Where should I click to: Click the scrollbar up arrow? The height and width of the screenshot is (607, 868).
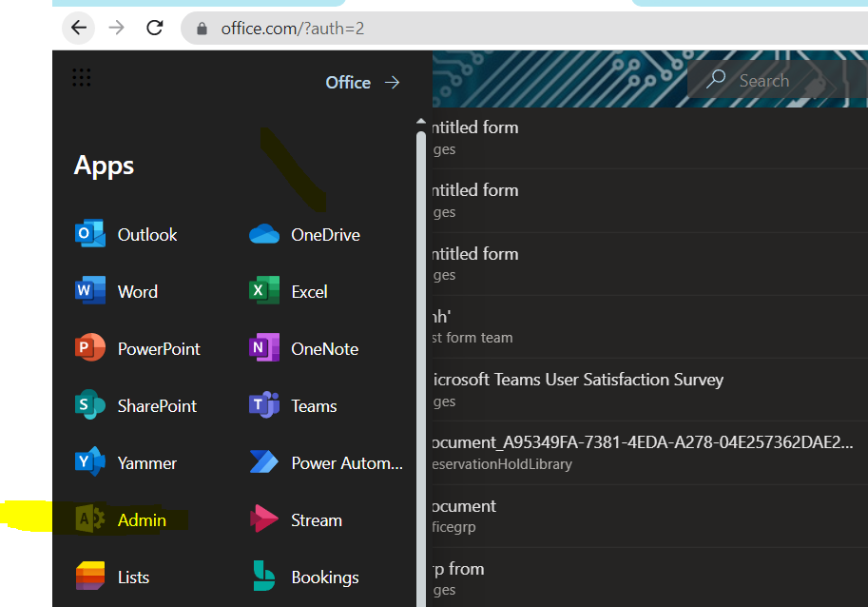pyautogui.click(x=421, y=121)
